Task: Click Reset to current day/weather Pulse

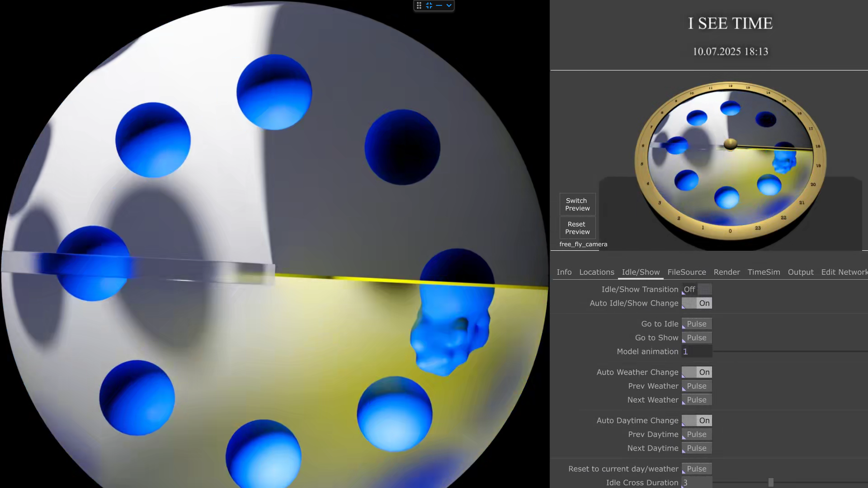Action: (x=697, y=469)
